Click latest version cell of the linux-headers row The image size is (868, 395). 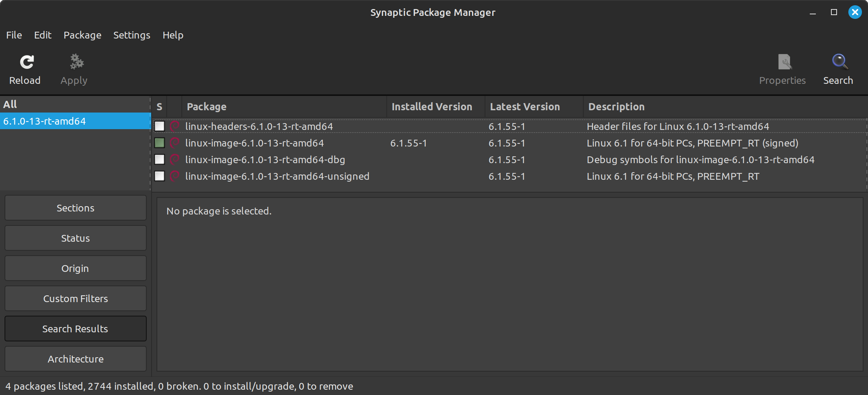507,127
